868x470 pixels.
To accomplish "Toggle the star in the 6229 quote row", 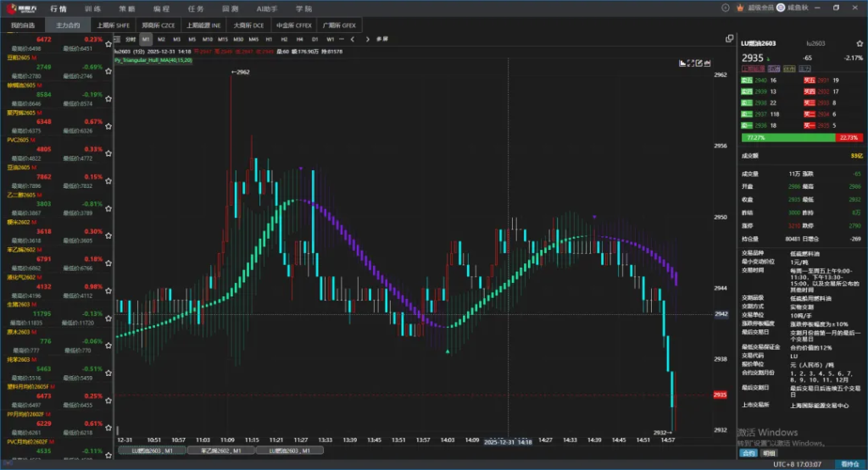I will [x=108, y=428].
